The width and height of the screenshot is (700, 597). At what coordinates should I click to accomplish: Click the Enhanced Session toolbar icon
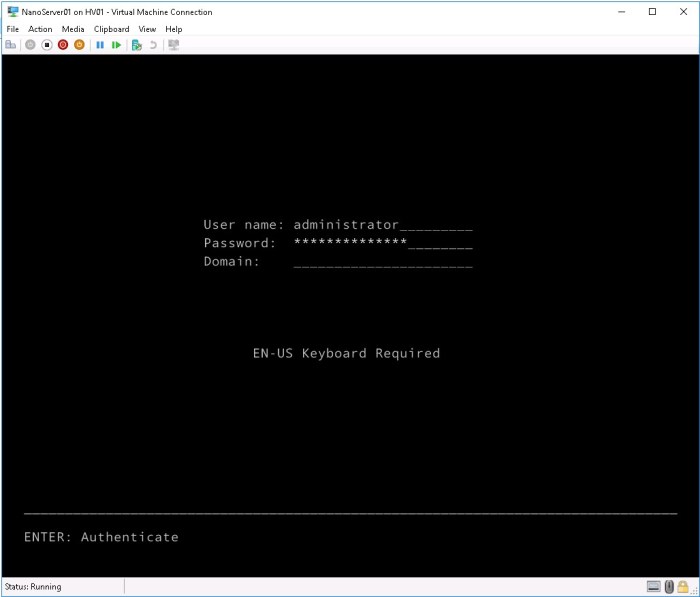174,45
